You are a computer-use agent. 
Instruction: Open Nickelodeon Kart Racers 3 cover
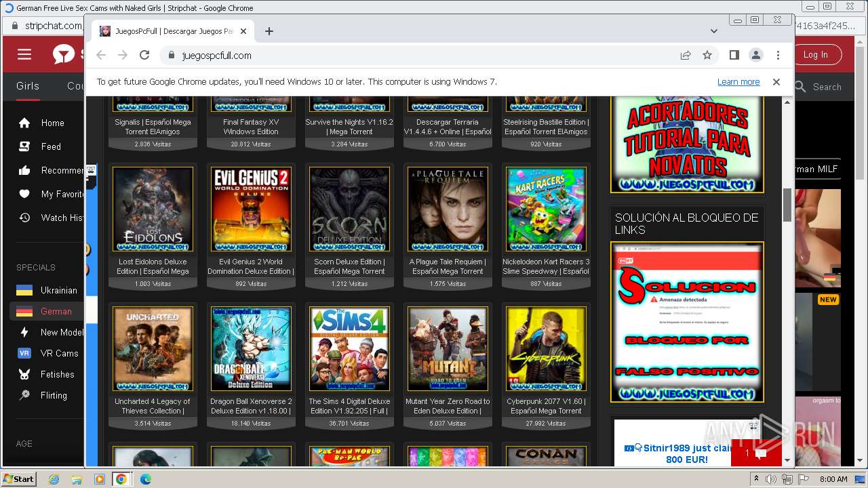(x=546, y=209)
